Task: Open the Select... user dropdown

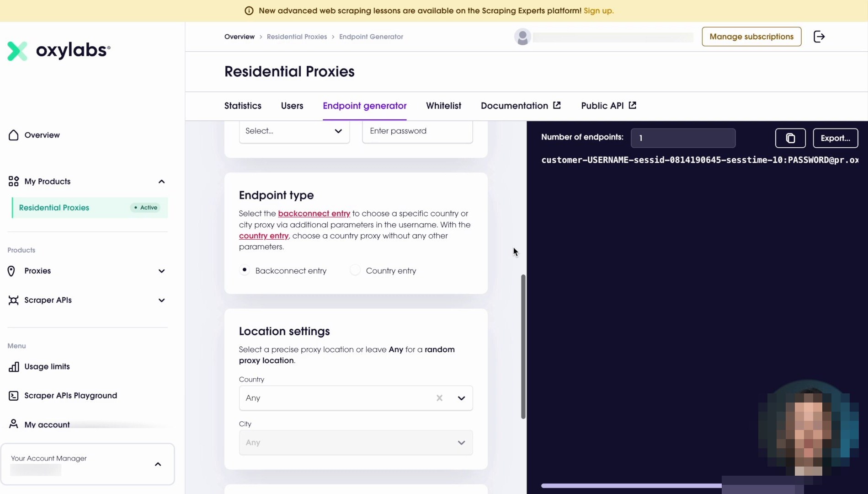Action: click(294, 131)
